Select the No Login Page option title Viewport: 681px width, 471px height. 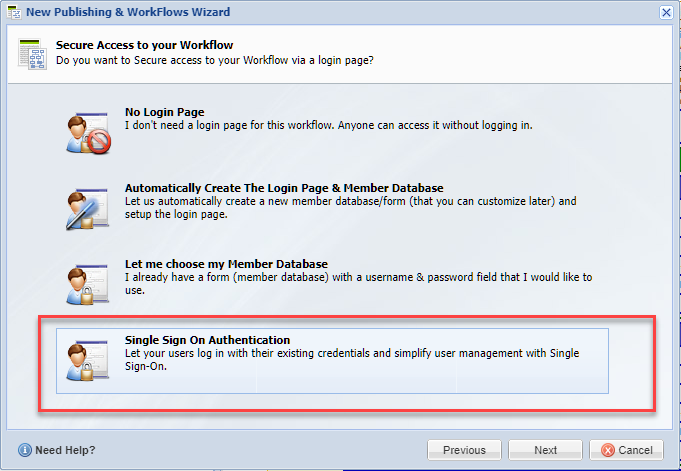point(165,112)
